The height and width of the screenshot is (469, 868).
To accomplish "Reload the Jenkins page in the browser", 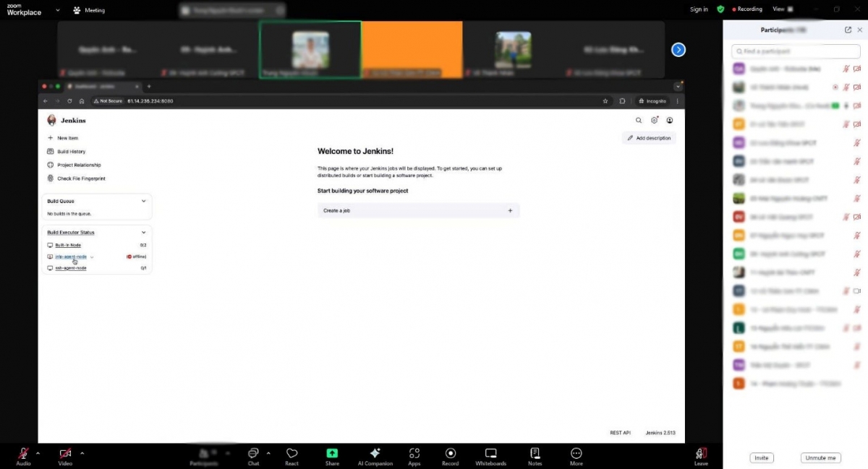I will (x=69, y=101).
